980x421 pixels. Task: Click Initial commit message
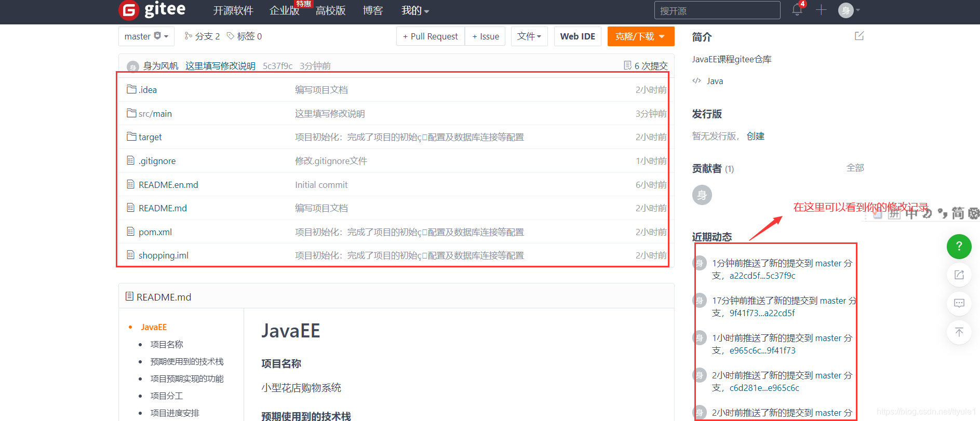pyautogui.click(x=321, y=185)
